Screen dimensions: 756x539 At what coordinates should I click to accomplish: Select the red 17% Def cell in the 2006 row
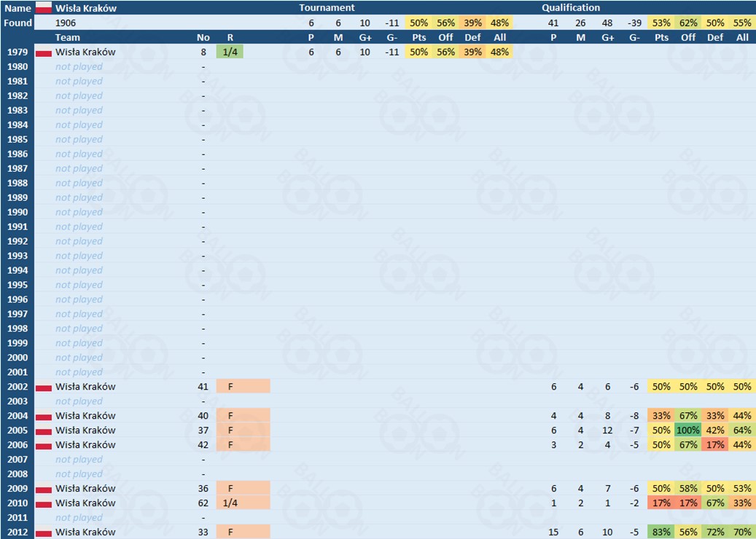click(x=715, y=445)
